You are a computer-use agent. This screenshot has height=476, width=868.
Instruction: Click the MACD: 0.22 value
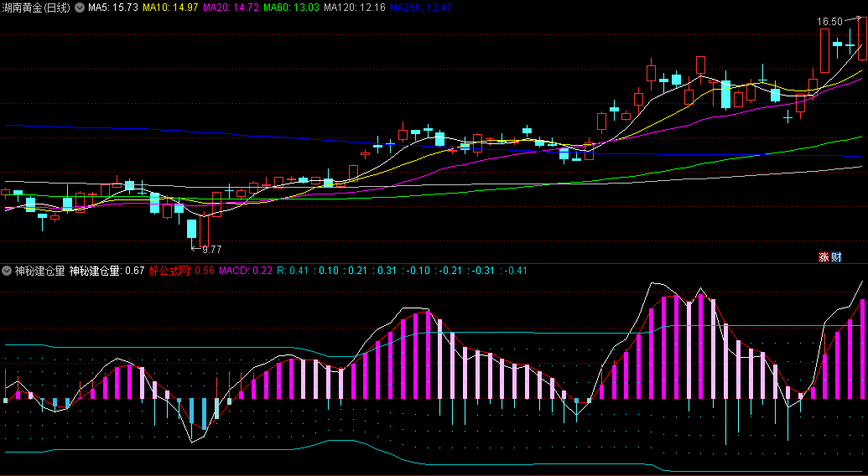point(246,271)
